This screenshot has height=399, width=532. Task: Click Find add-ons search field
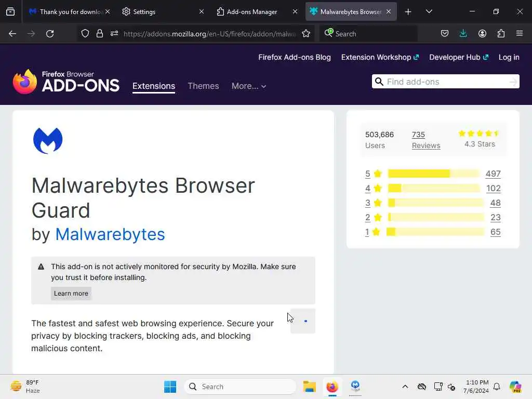tap(445, 82)
